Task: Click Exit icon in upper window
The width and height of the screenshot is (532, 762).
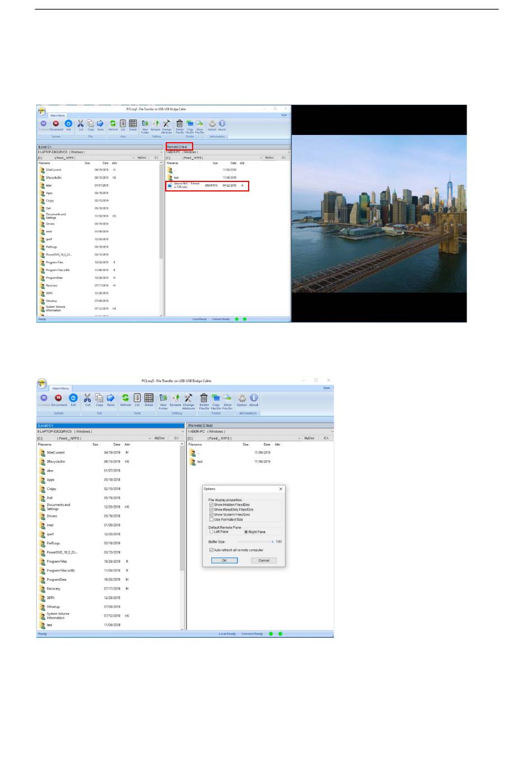Action: 68,123
